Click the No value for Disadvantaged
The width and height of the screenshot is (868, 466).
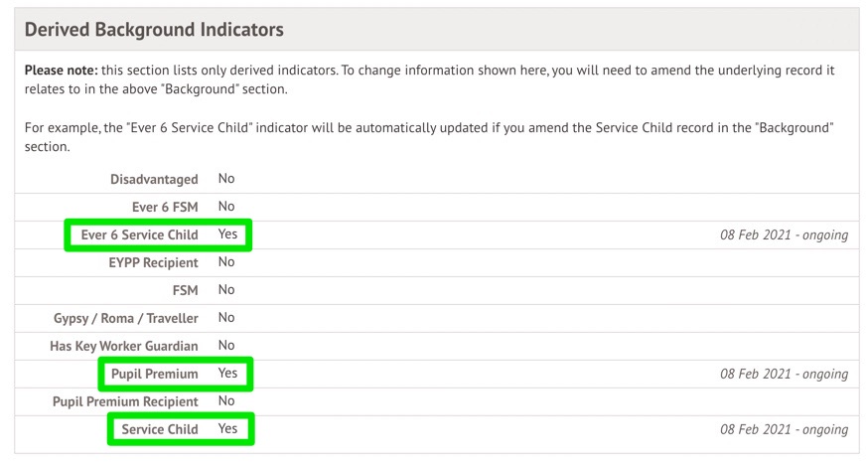[x=226, y=179]
